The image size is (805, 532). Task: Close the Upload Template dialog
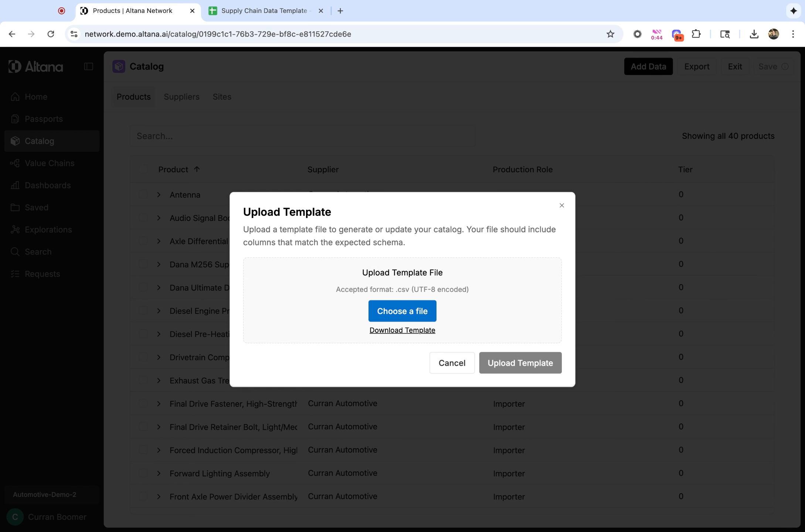561,205
